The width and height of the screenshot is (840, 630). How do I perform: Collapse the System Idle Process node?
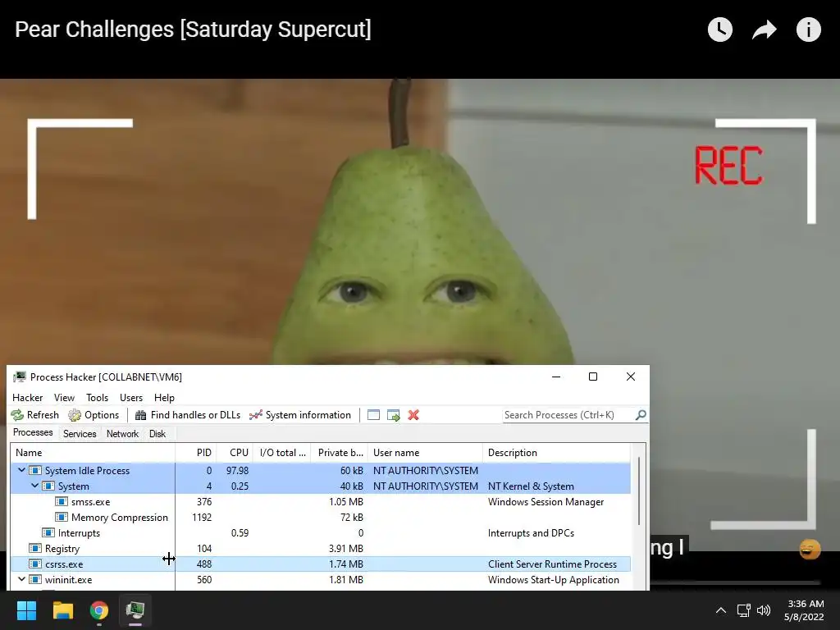[21, 470]
